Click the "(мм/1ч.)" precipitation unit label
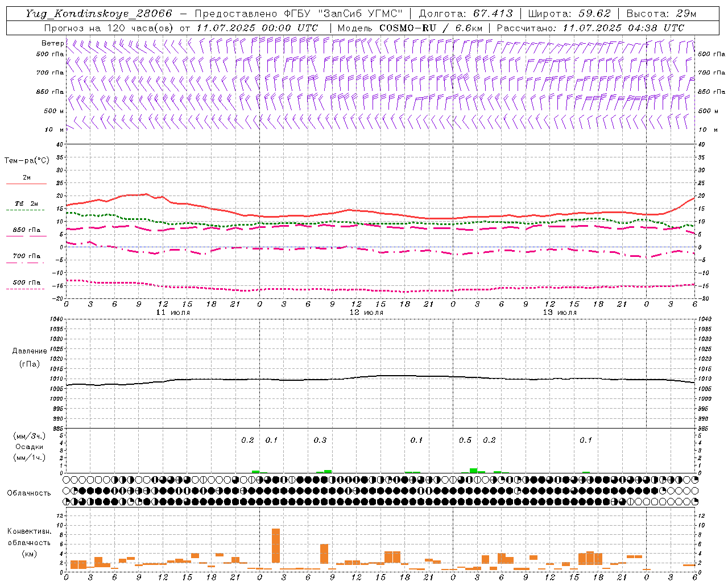728x582 pixels. 29,458
